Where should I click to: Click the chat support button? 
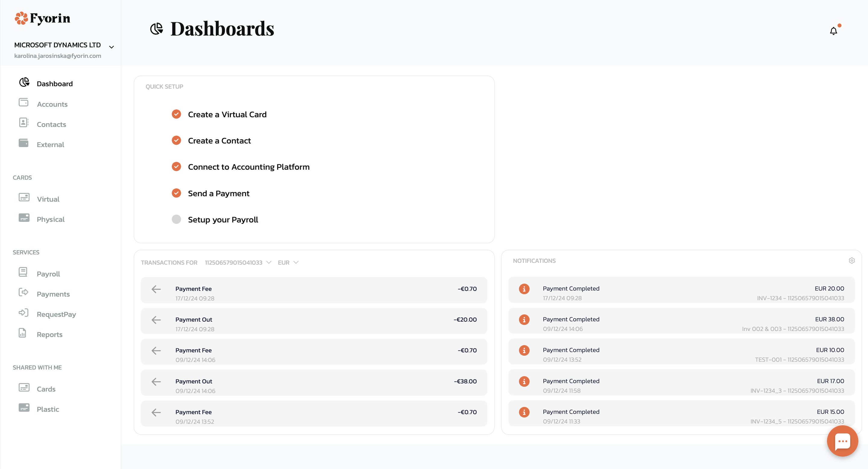(x=843, y=441)
